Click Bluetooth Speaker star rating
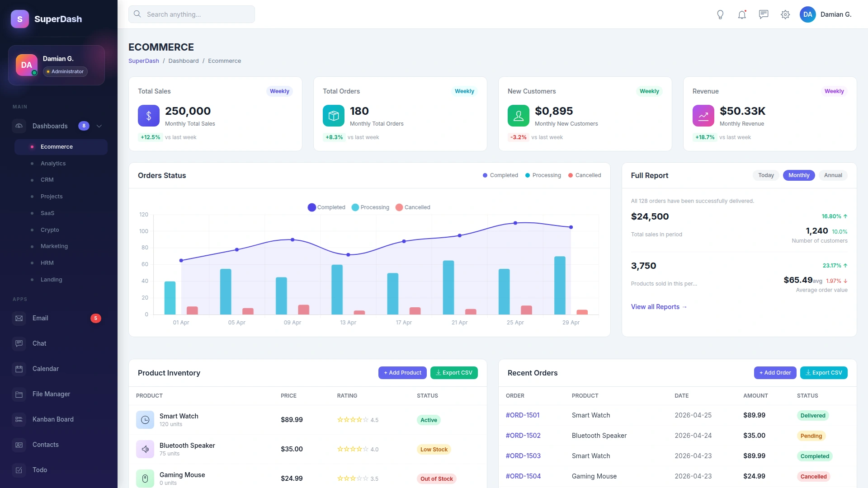This screenshot has height=488, width=868. pos(353,449)
